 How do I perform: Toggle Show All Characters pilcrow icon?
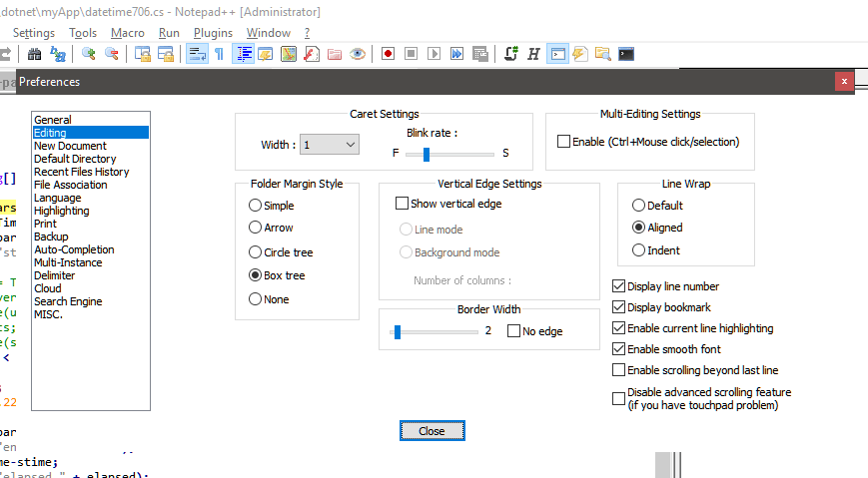220,54
